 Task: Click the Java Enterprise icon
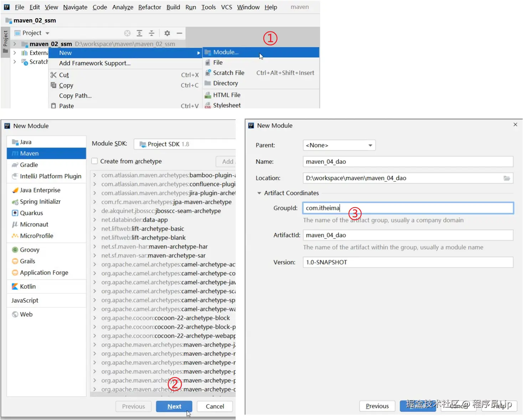click(15, 190)
